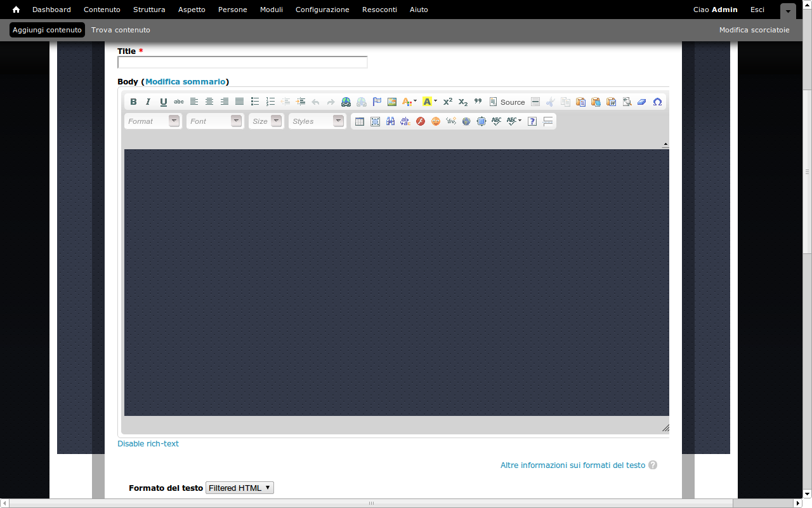
Task: Open the Modifica sommario link
Action: pos(185,82)
